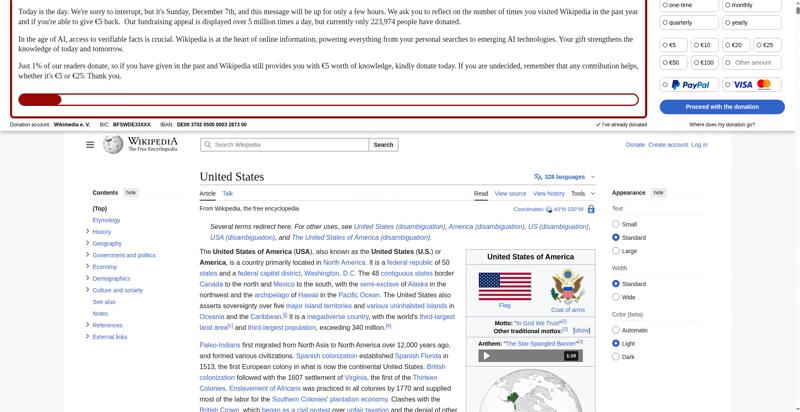The image size is (800, 412).
Task: Choose the Wide width option
Action: click(616, 297)
